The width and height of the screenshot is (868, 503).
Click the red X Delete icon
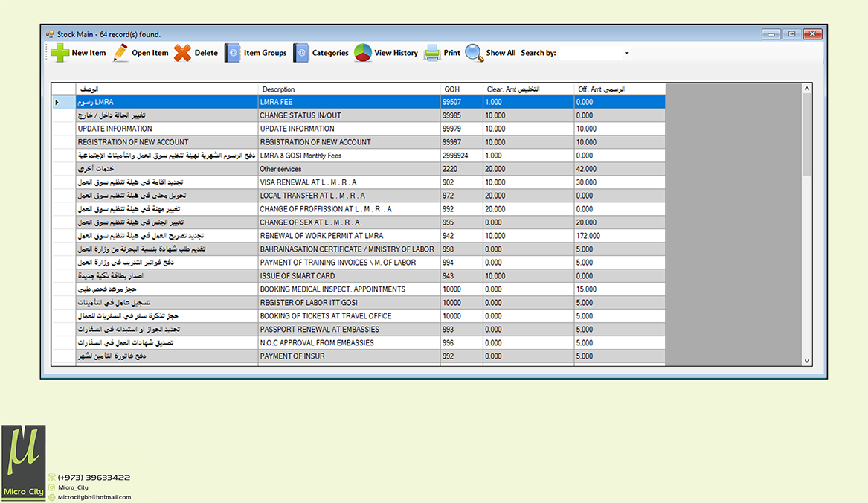(182, 53)
